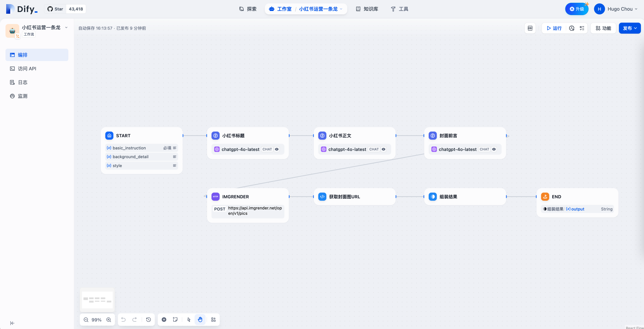Add a note to the canvas

pyautogui.click(x=175, y=320)
